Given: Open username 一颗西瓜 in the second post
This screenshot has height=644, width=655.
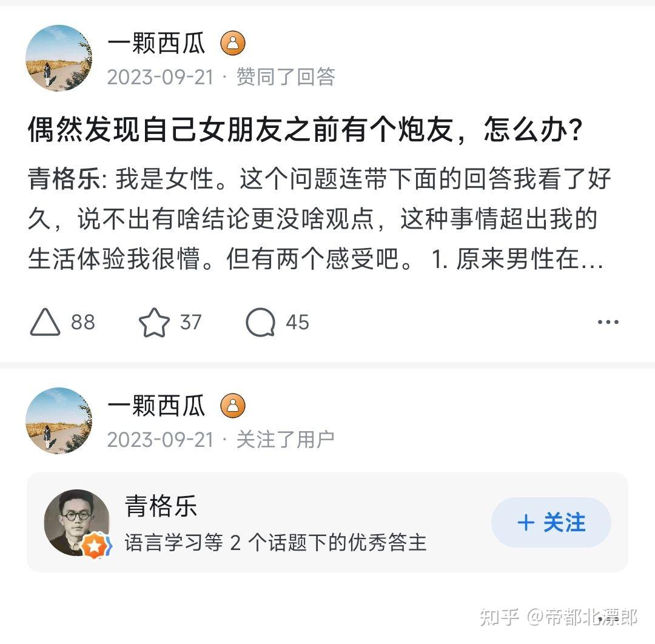Looking at the screenshot, I should point(156,406).
